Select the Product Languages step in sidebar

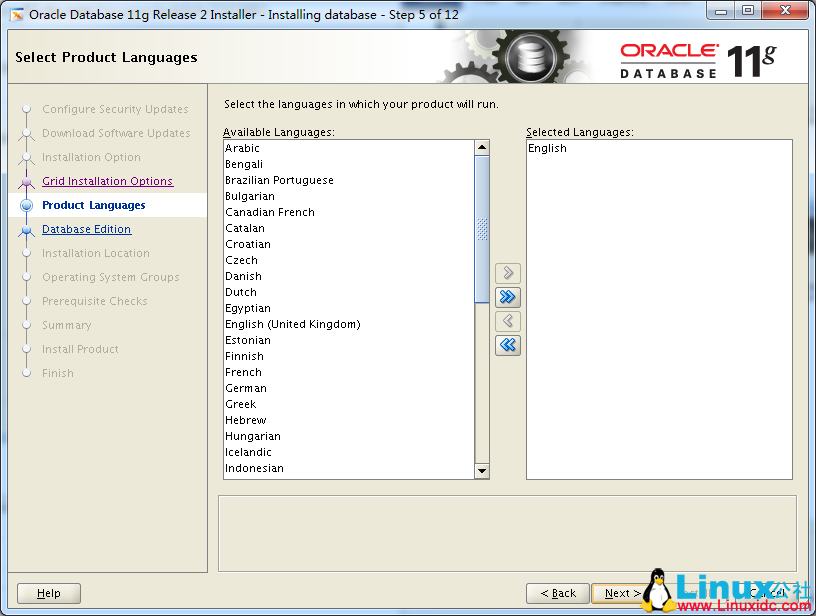[94, 205]
